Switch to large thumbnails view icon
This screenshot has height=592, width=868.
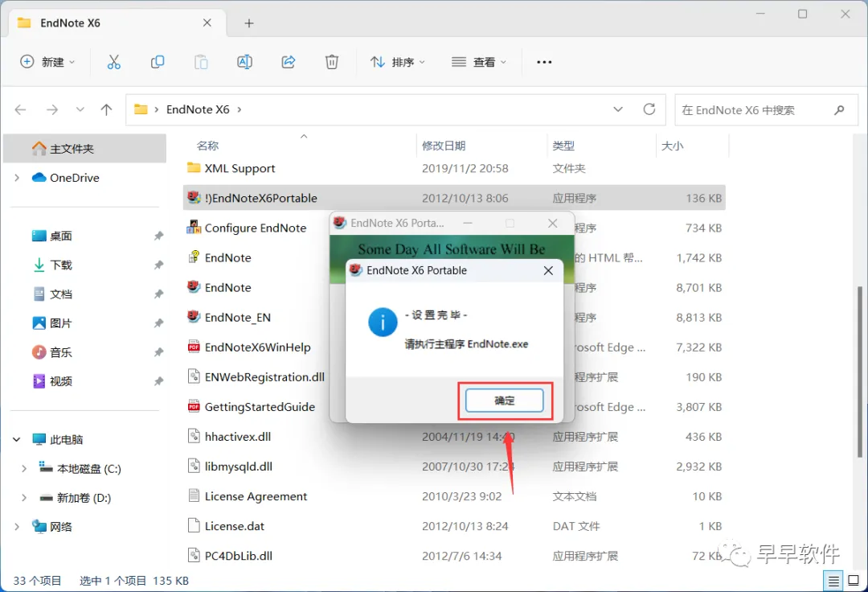(854, 581)
